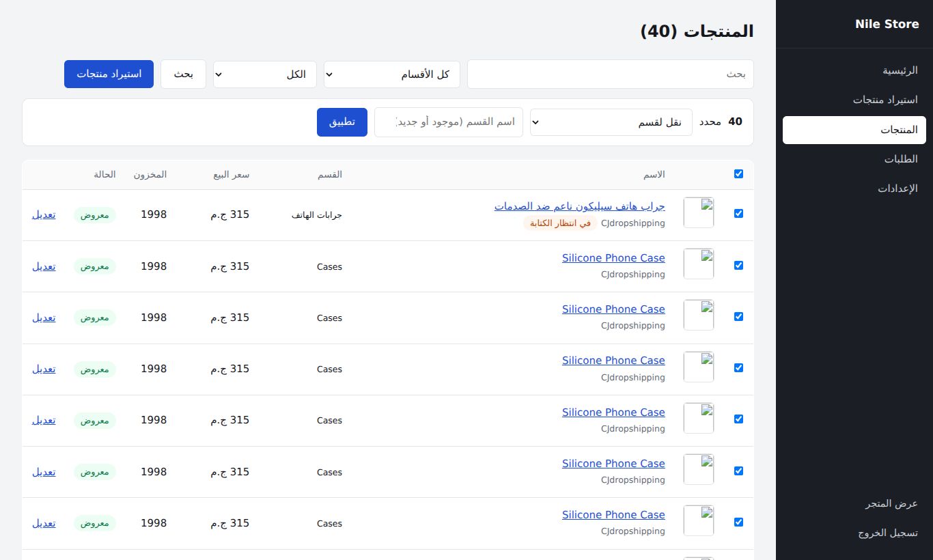933x560 pixels.
Task: Click the تطبيق apply button
Action: point(342,122)
